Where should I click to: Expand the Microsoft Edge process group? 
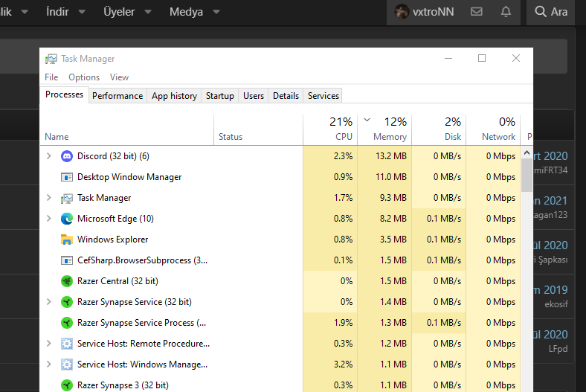coord(49,219)
